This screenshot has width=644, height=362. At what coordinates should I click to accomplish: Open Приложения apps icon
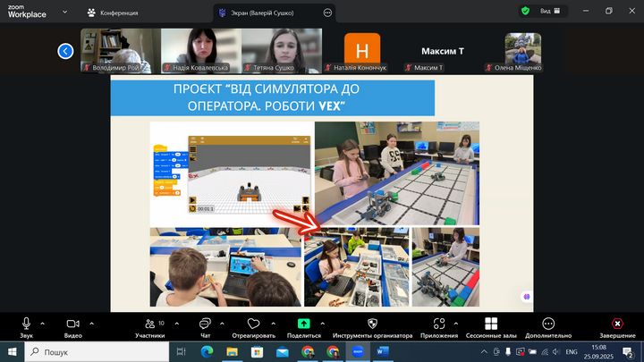438,324
